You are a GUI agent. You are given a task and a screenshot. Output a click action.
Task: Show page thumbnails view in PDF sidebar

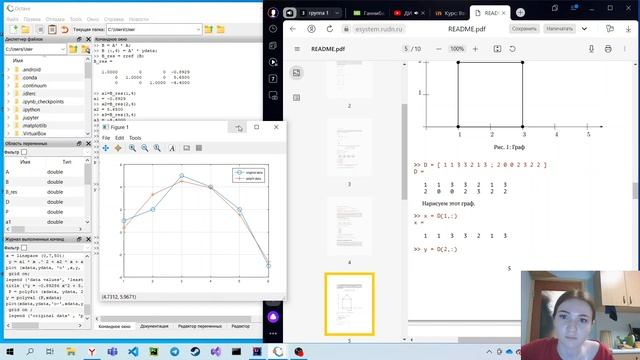(297, 73)
